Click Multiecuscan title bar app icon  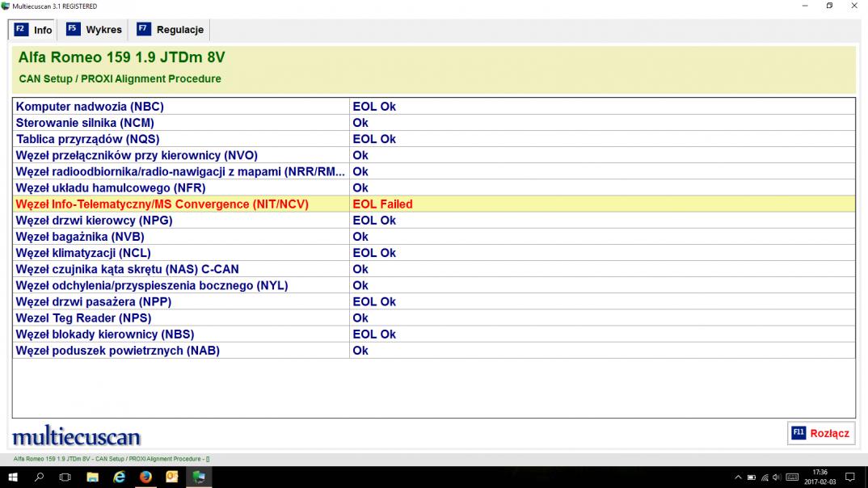pyautogui.click(x=6, y=6)
